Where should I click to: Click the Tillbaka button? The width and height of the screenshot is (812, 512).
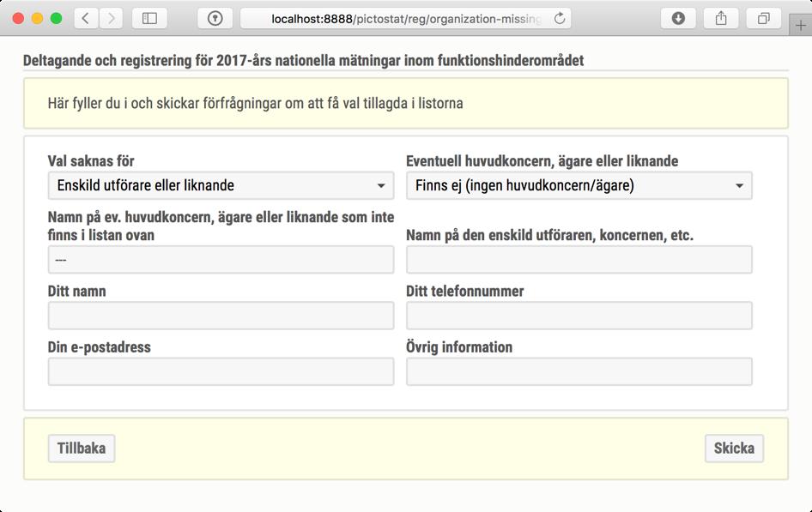(82, 449)
